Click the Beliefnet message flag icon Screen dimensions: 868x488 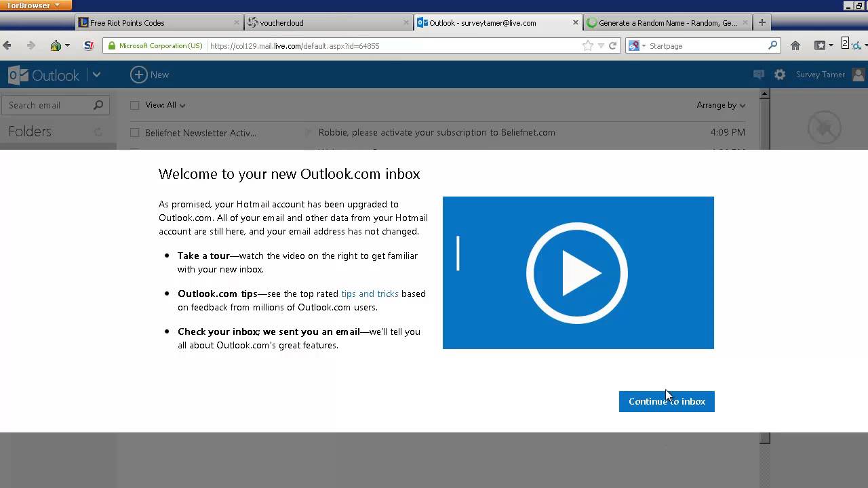(x=309, y=132)
